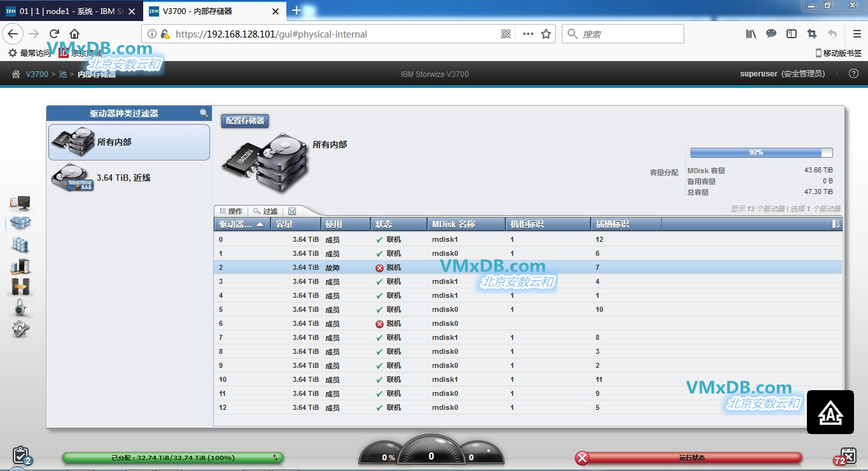This screenshot has width=868, height=471.
Task: Sort by MDisk 名称 column header
Action: [466, 224]
